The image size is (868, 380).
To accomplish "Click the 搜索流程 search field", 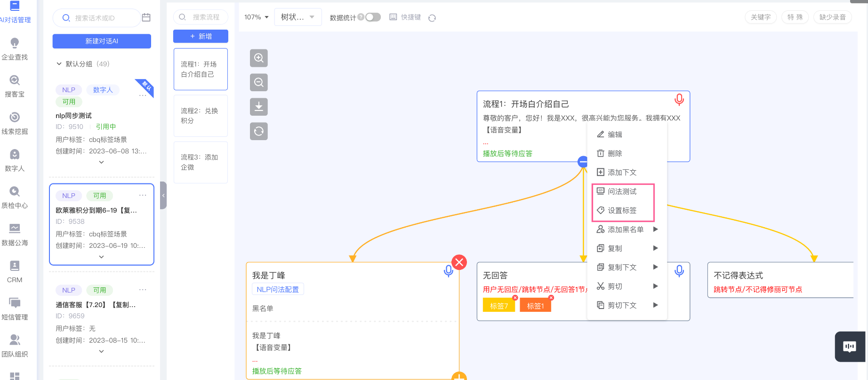I will point(206,17).
